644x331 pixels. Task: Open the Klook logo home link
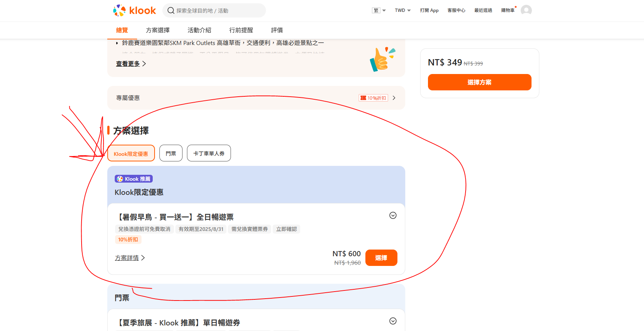pyautogui.click(x=134, y=10)
